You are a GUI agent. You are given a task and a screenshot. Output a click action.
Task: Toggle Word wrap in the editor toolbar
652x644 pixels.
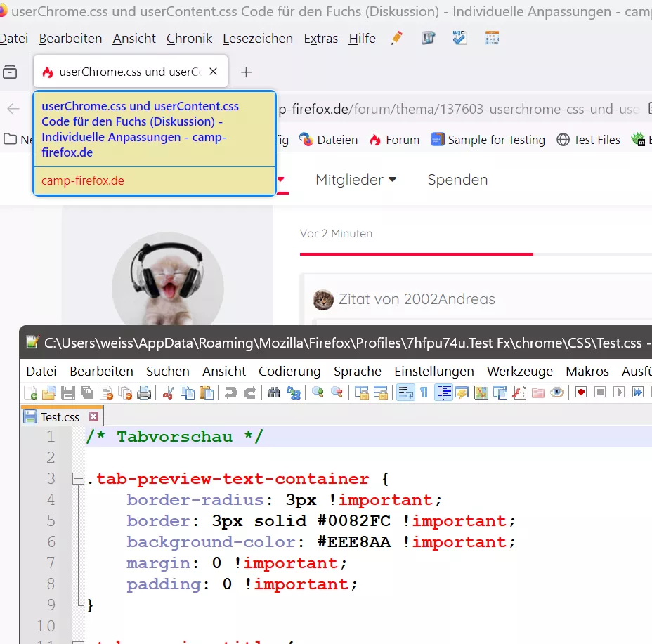click(405, 393)
